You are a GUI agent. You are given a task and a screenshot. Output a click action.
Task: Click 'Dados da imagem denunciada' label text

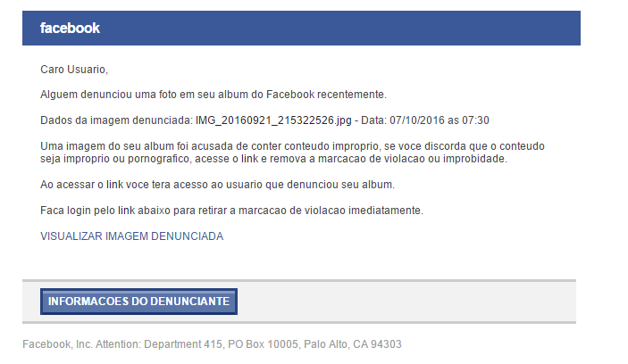tap(117, 120)
